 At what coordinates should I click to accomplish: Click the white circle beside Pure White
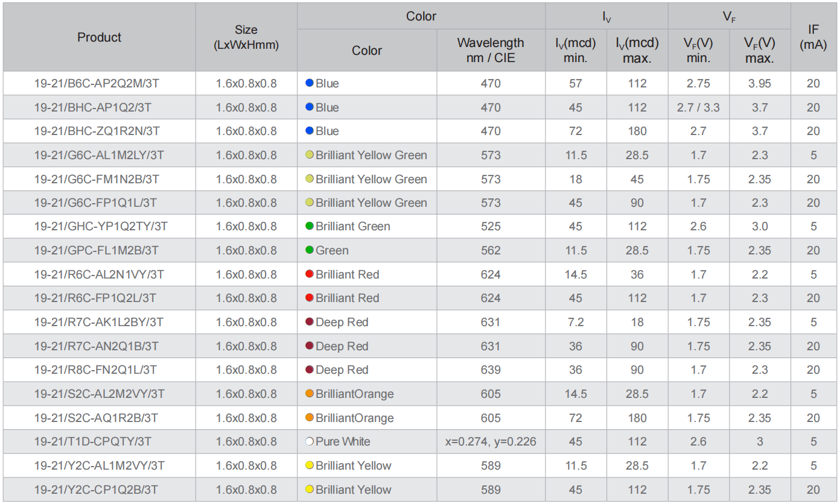(x=310, y=441)
